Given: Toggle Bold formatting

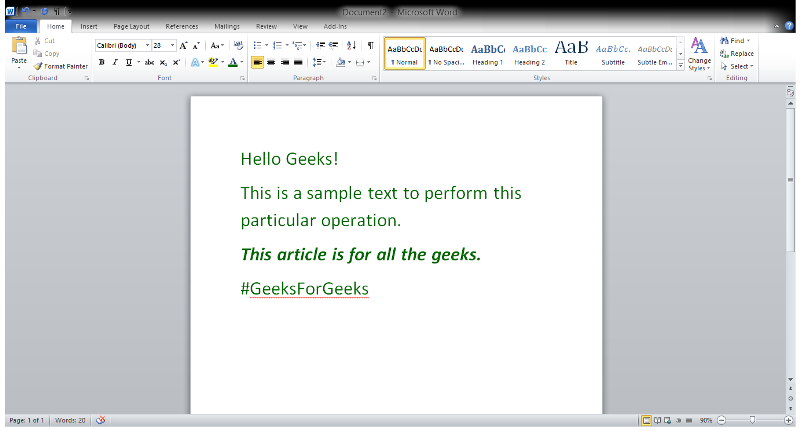Looking at the screenshot, I should click(102, 62).
